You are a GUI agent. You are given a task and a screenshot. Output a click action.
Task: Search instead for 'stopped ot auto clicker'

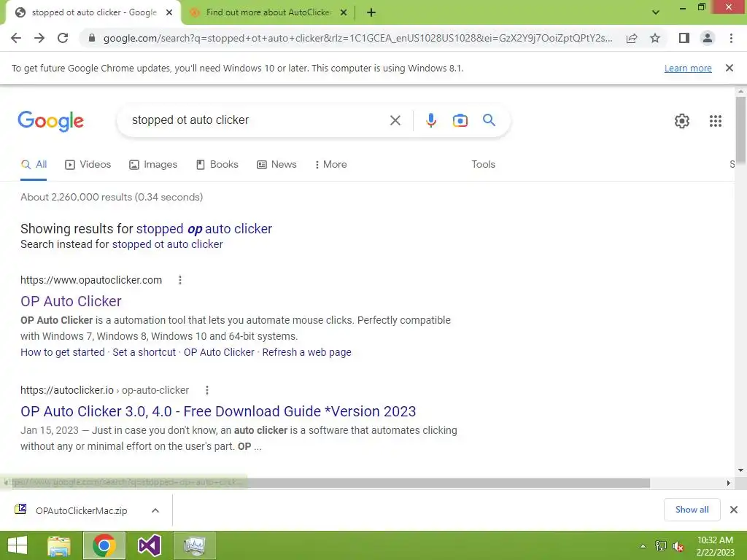[167, 244]
